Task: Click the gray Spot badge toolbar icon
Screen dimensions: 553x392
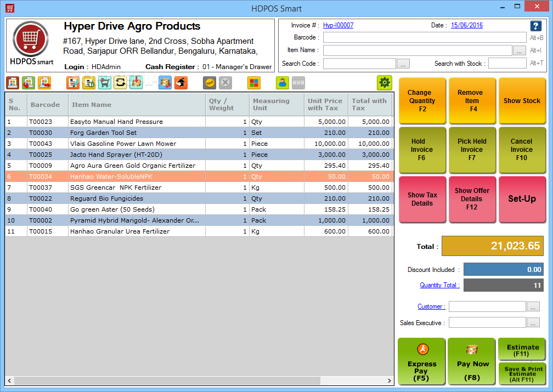Action: click(210, 83)
